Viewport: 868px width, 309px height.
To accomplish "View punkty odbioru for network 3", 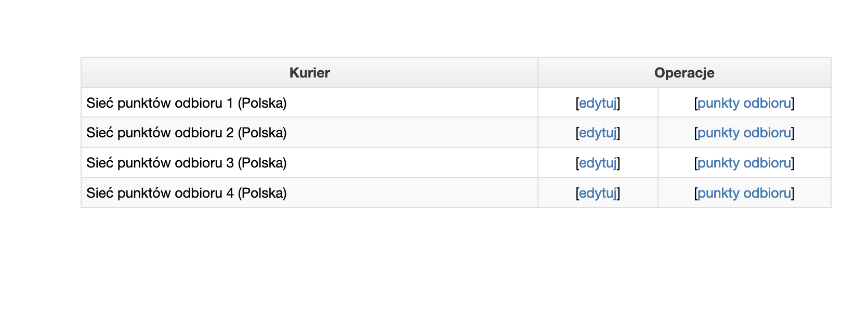I will (x=744, y=163).
